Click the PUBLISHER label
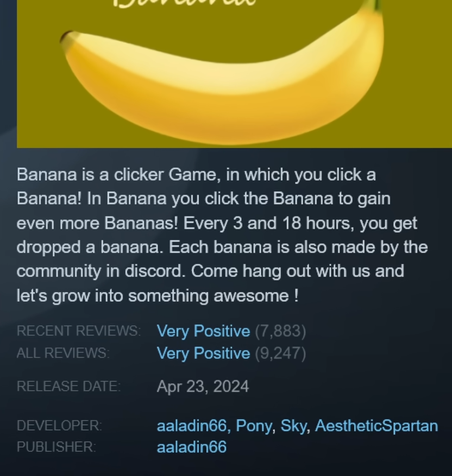 coord(56,447)
